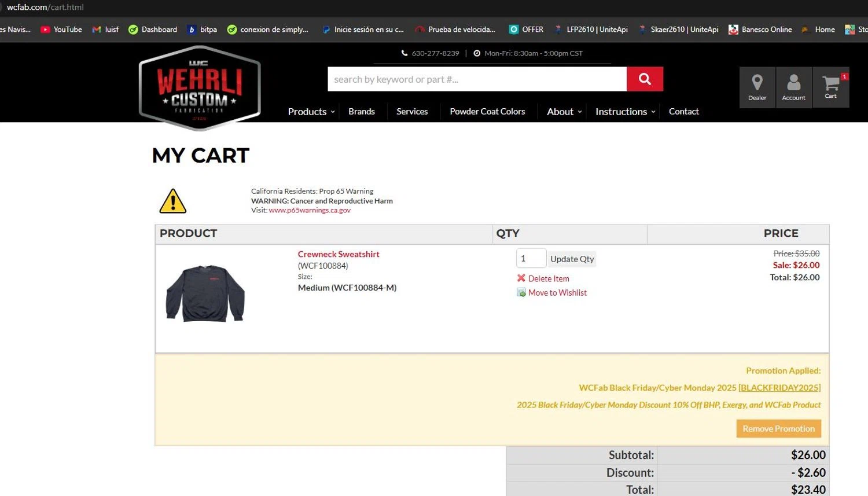This screenshot has height=496, width=868.
Task: Open the Services menu item
Action: pos(412,112)
